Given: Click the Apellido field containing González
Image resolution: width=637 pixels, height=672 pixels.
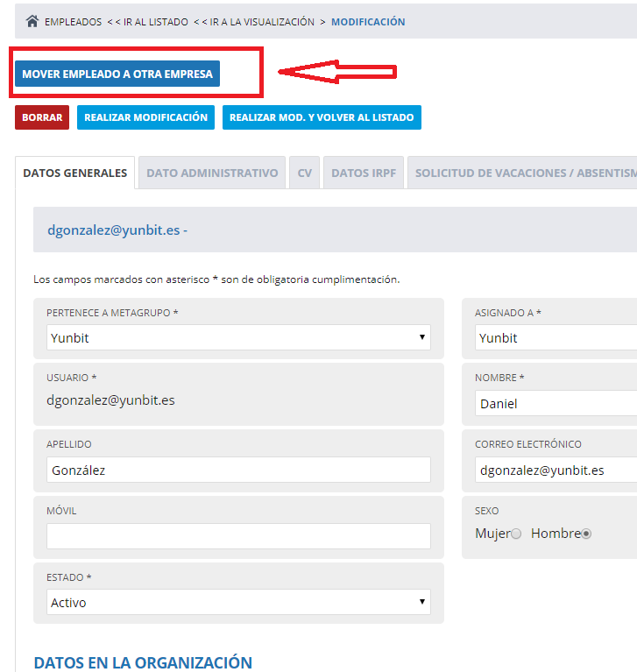Looking at the screenshot, I should (238, 470).
